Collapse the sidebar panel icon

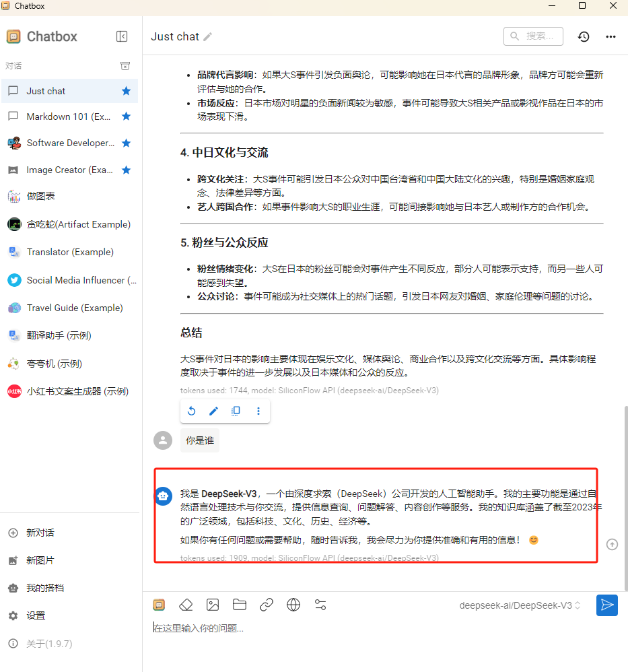[x=122, y=36]
